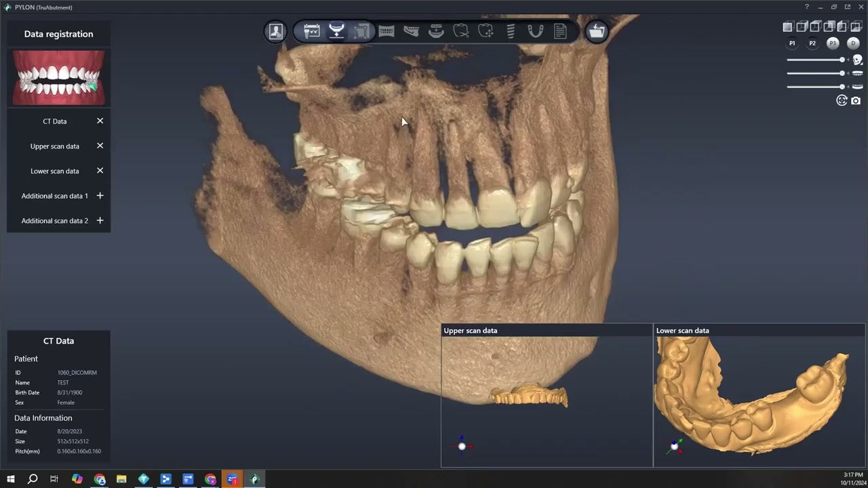Open the patient information icon in toolbar
This screenshot has height=488, width=868.
pos(276,32)
